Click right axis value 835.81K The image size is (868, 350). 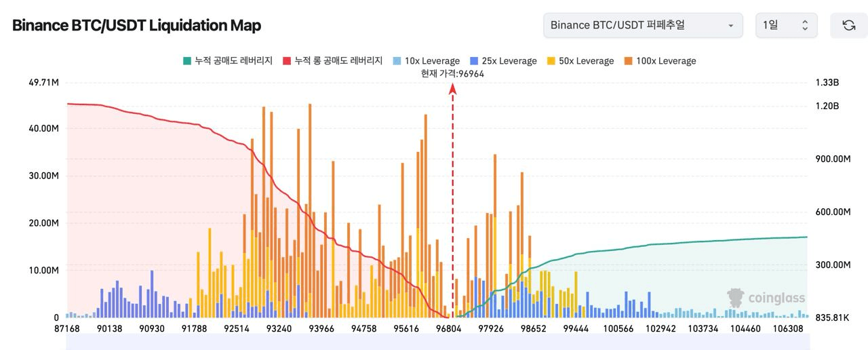tap(832, 317)
